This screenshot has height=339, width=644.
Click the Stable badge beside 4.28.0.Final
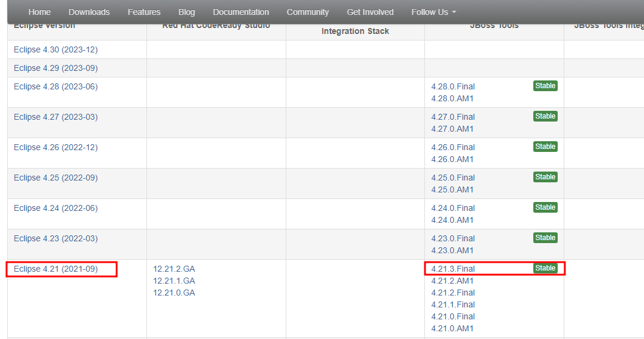point(545,86)
